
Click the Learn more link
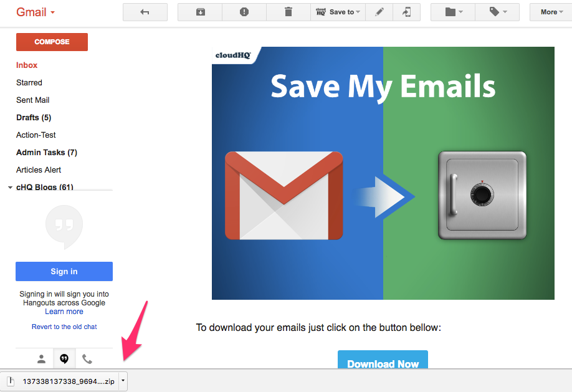coord(64,311)
